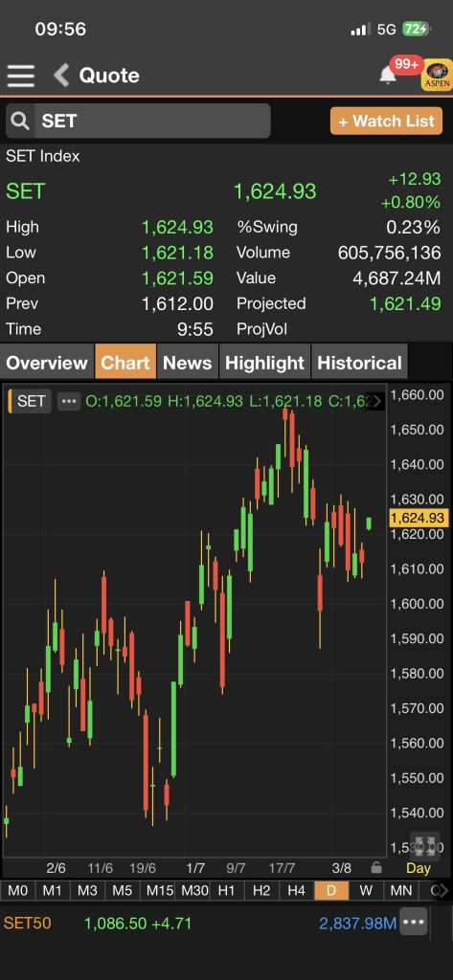Image resolution: width=453 pixels, height=980 pixels.
Task: Select the SET series label button
Action: pyautogui.click(x=30, y=401)
